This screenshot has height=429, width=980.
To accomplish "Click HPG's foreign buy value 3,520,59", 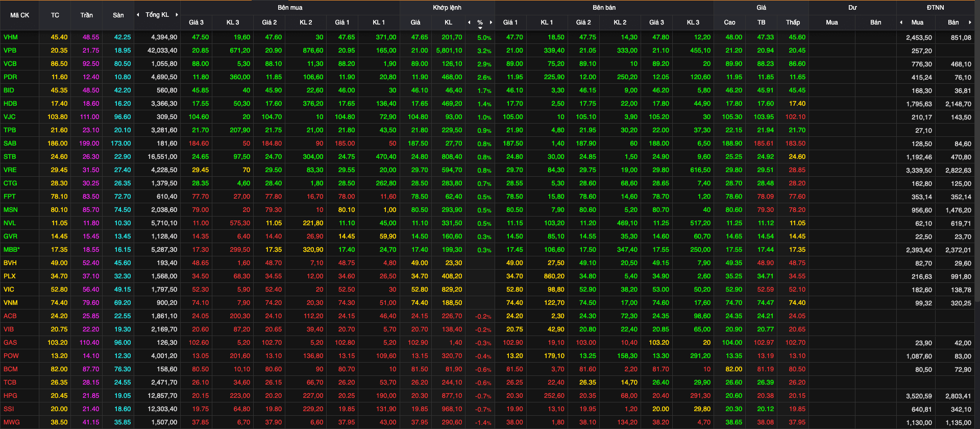I will click(919, 396).
